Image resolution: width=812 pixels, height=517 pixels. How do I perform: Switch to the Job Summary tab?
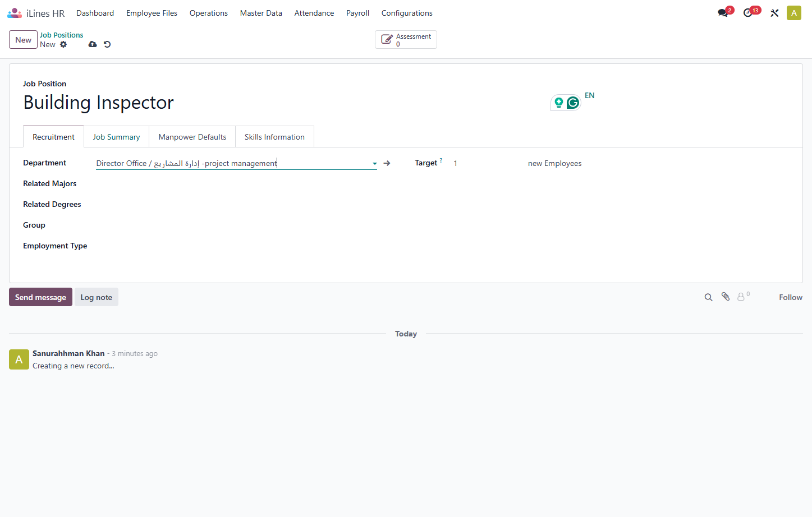tap(116, 137)
